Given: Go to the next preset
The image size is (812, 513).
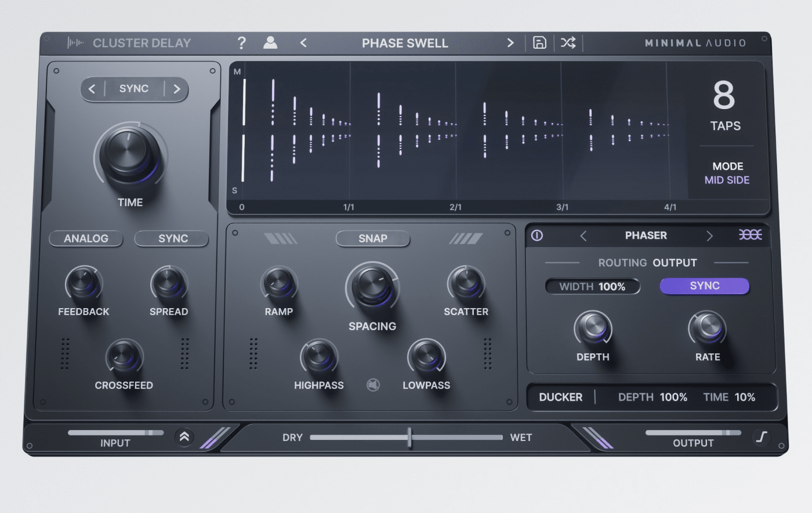Looking at the screenshot, I should point(510,43).
